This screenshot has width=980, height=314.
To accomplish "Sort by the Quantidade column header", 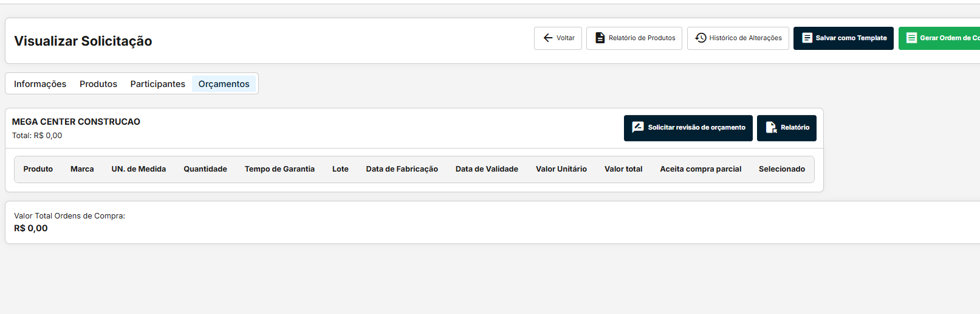I will [205, 169].
